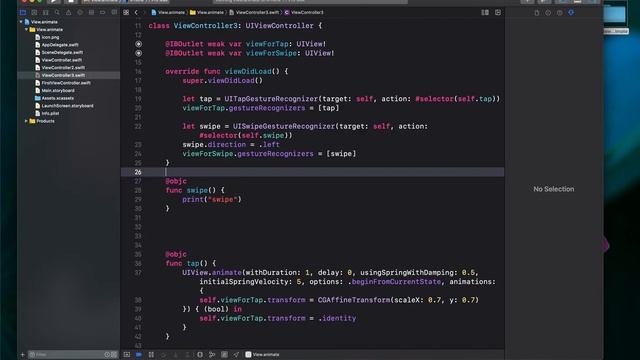Expand the Products folder
The width and height of the screenshot is (640, 360).
(x=27, y=121)
